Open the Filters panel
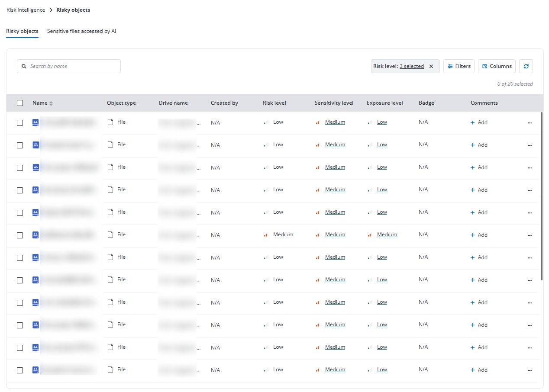This screenshot has height=392, width=549. point(459,66)
